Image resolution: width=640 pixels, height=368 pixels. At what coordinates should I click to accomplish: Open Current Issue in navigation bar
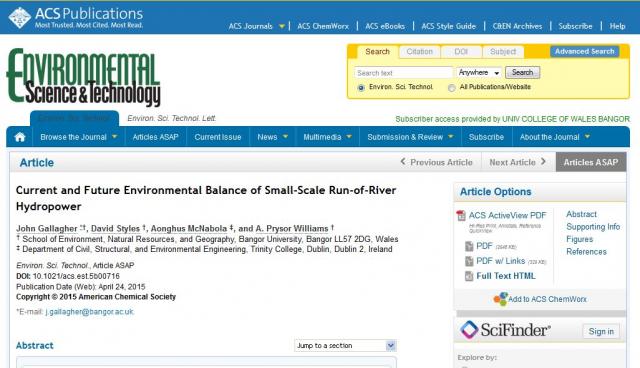pos(218,137)
